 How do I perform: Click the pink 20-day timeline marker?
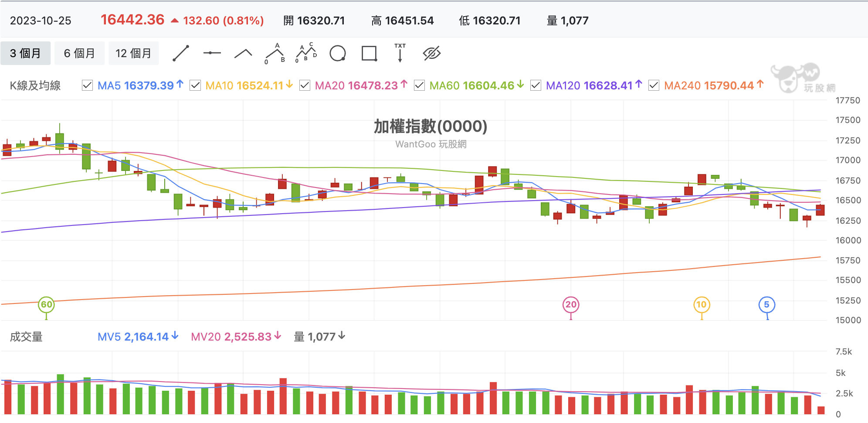click(571, 305)
